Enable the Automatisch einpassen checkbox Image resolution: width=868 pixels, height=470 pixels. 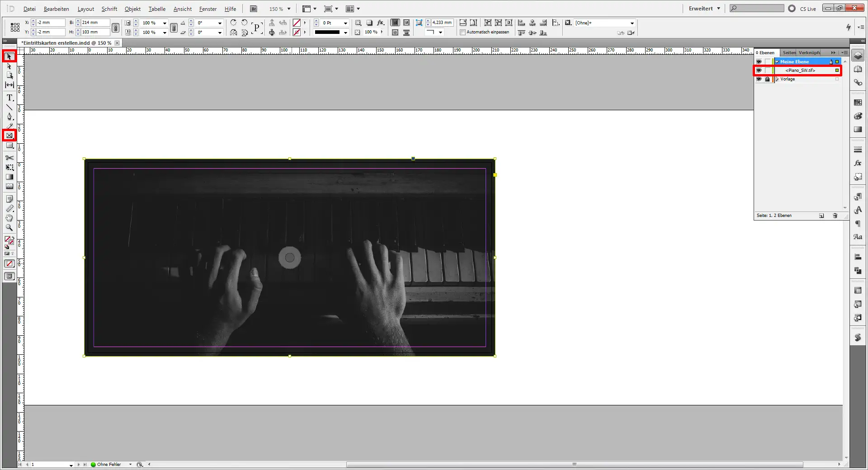(x=462, y=32)
